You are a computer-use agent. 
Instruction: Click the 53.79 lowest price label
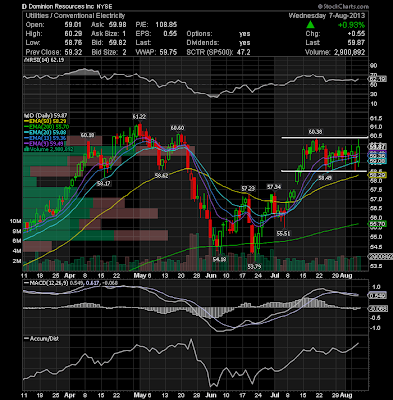click(254, 267)
